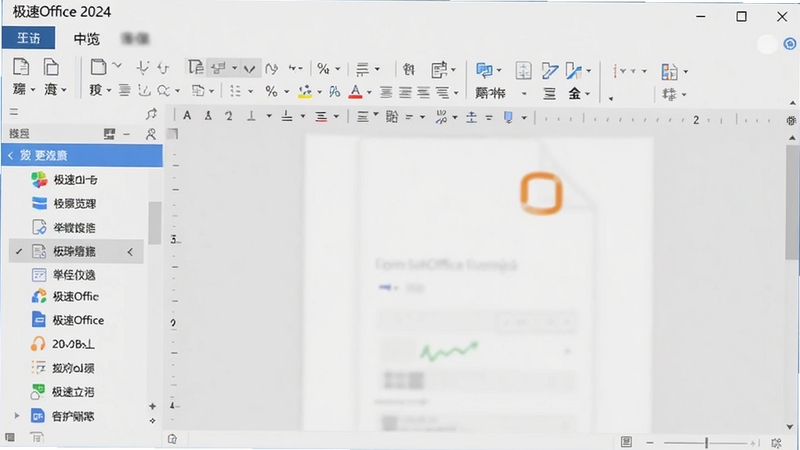Click the orange headphones icon in the sidebar
Screen dimensions: 800x450
[38, 344]
